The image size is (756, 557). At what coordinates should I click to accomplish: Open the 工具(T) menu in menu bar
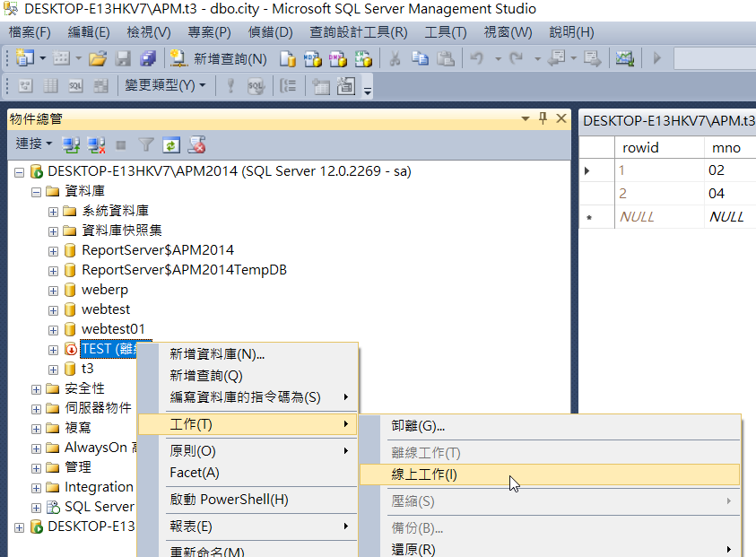[446, 32]
